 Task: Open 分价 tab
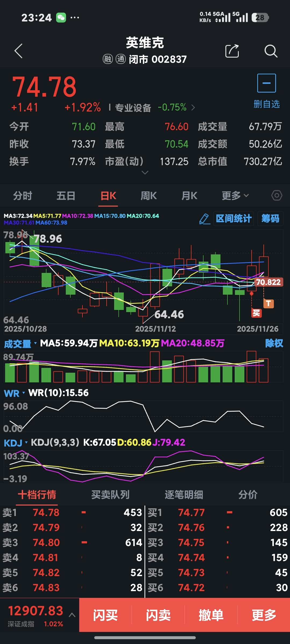(x=248, y=495)
